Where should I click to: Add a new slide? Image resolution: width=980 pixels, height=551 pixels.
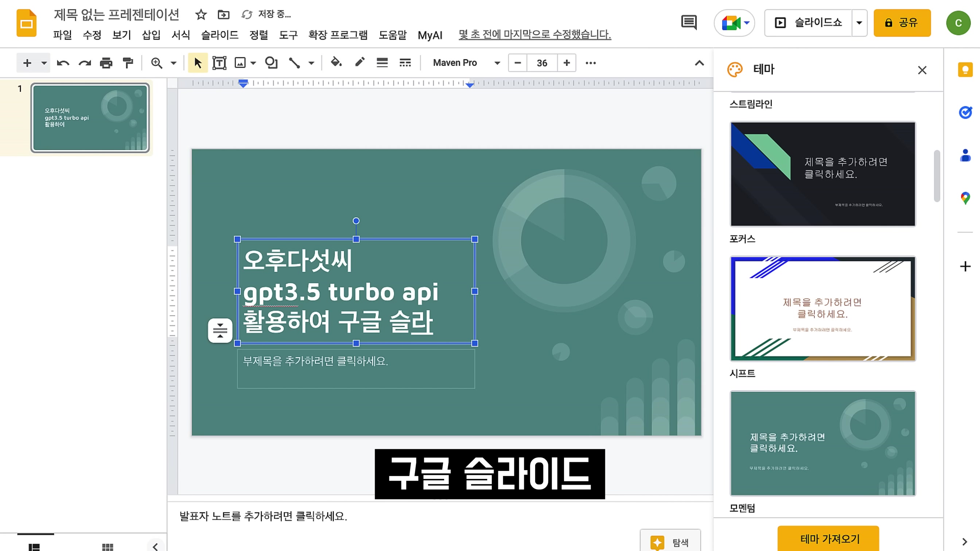[x=27, y=63]
